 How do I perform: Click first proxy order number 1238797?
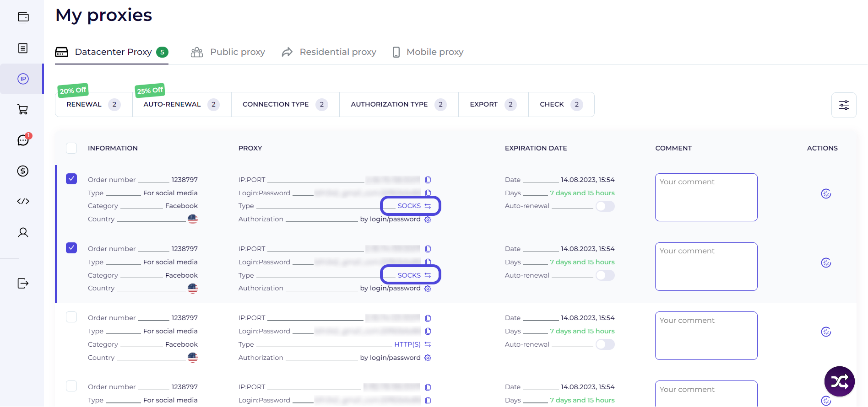point(184,180)
